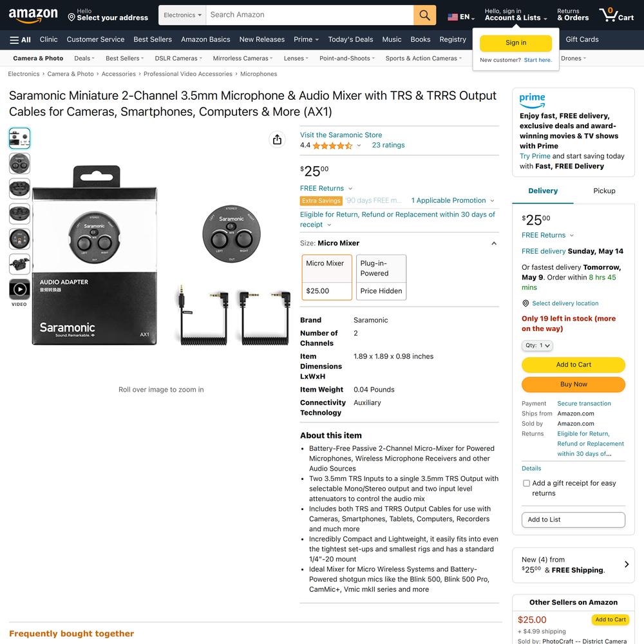Open the Qty quantity dropdown

click(x=537, y=345)
